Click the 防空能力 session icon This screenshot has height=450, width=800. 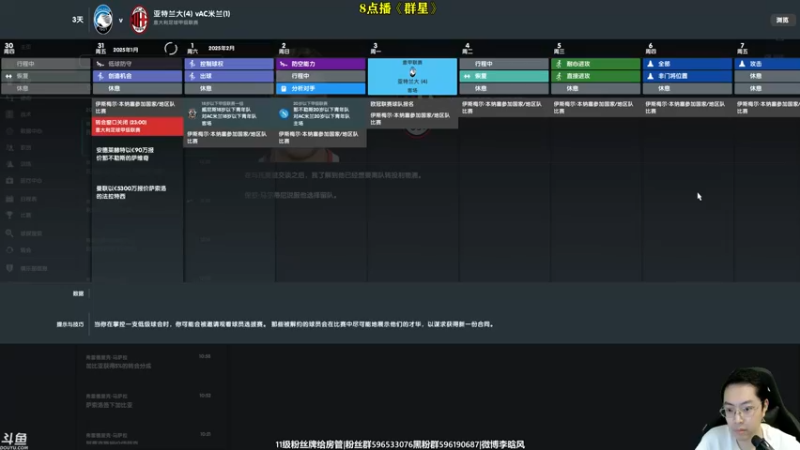284,64
